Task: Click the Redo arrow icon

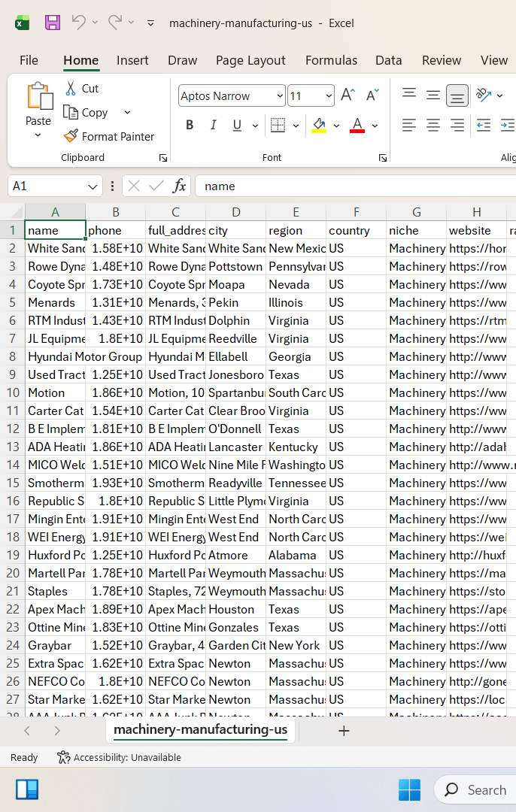Action: (x=115, y=23)
